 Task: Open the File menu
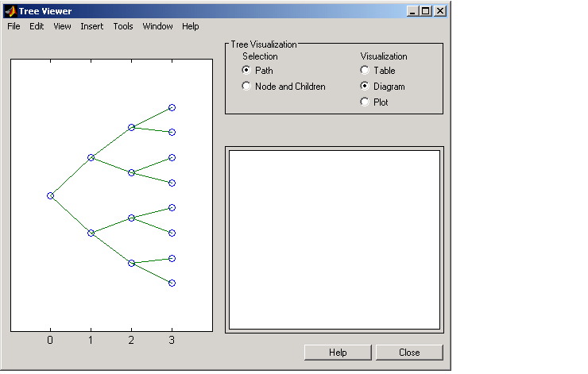(14, 26)
